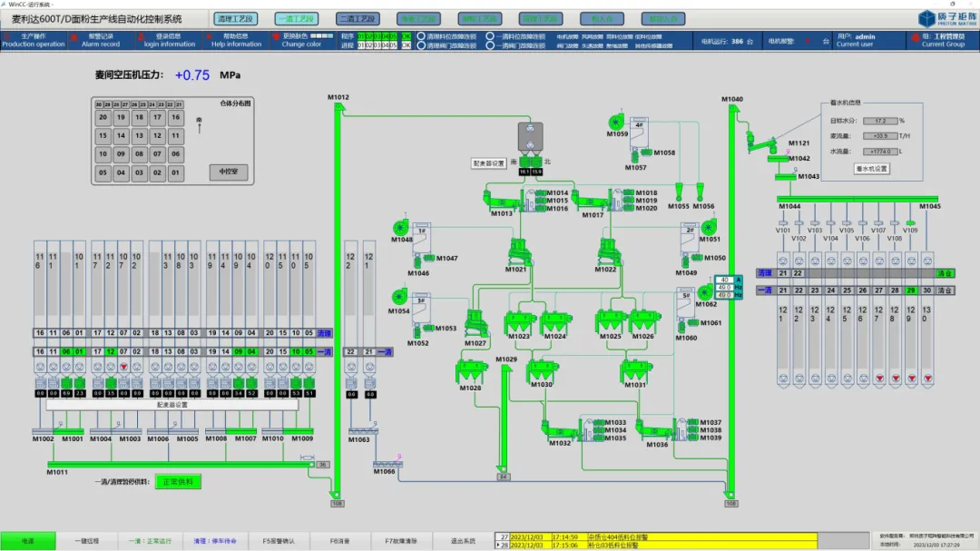Open the 着水机设置 settings button
Viewport: 980px width, 551px height.
point(871,168)
